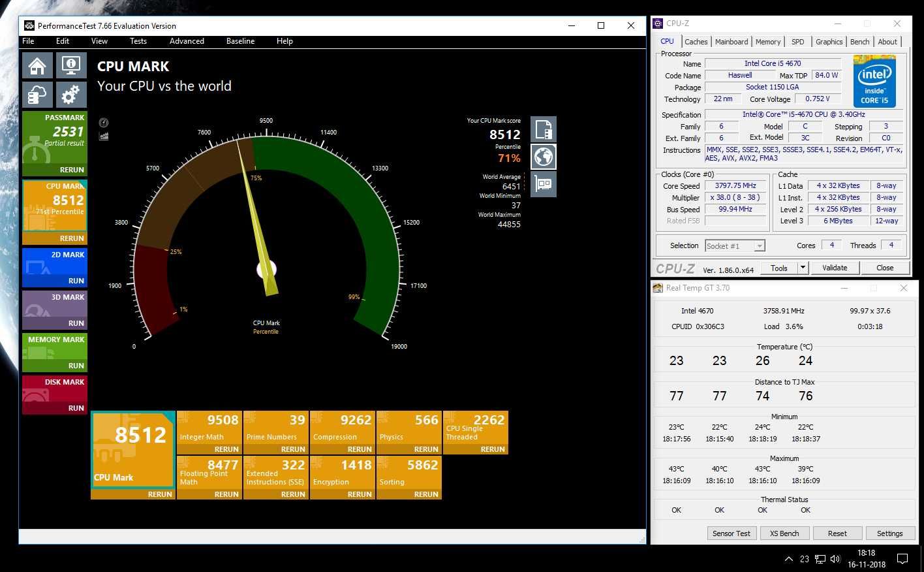Click the Real Temp tray temperature 23
This screenshot has height=572, width=924.
click(x=805, y=559)
